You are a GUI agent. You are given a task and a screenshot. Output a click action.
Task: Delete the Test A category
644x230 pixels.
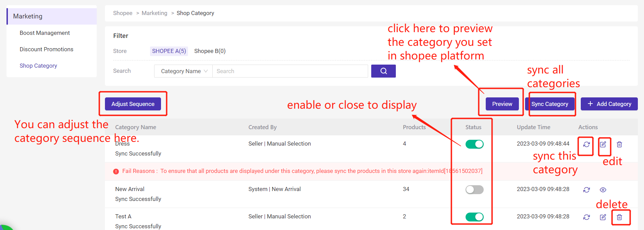pyautogui.click(x=619, y=217)
